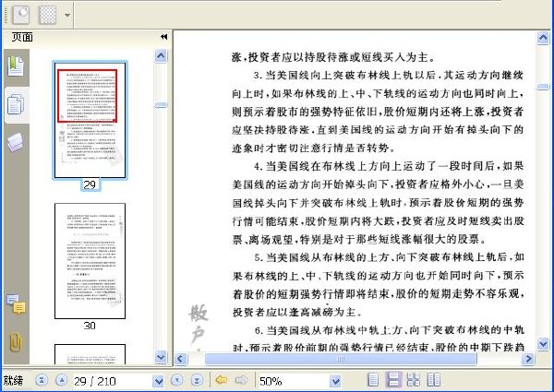Collapse the 页面 navigation pane
The image size is (554, 392).
coord(163,37)
